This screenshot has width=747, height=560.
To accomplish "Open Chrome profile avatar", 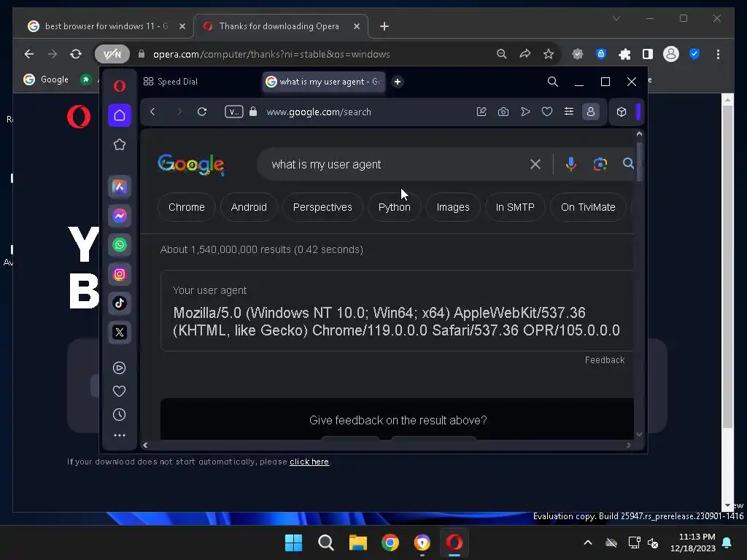I will (x=671, y=54).
